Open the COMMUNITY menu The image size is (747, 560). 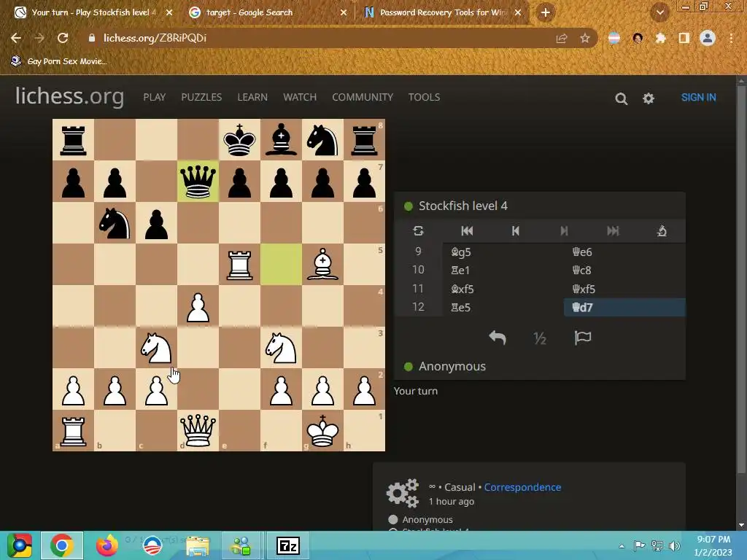(363, 97)
